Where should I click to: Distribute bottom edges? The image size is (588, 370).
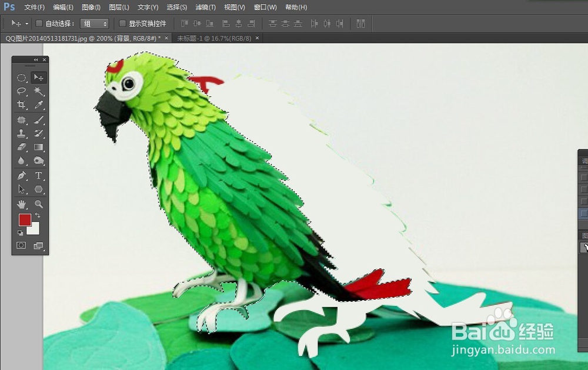tap(298, 23)
